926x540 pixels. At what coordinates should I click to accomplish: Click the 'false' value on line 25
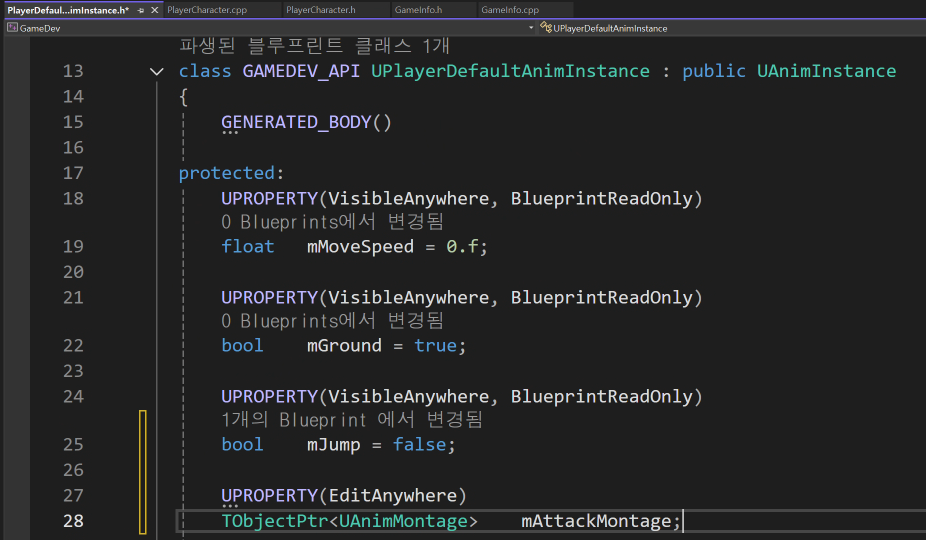tap(420, 445)
